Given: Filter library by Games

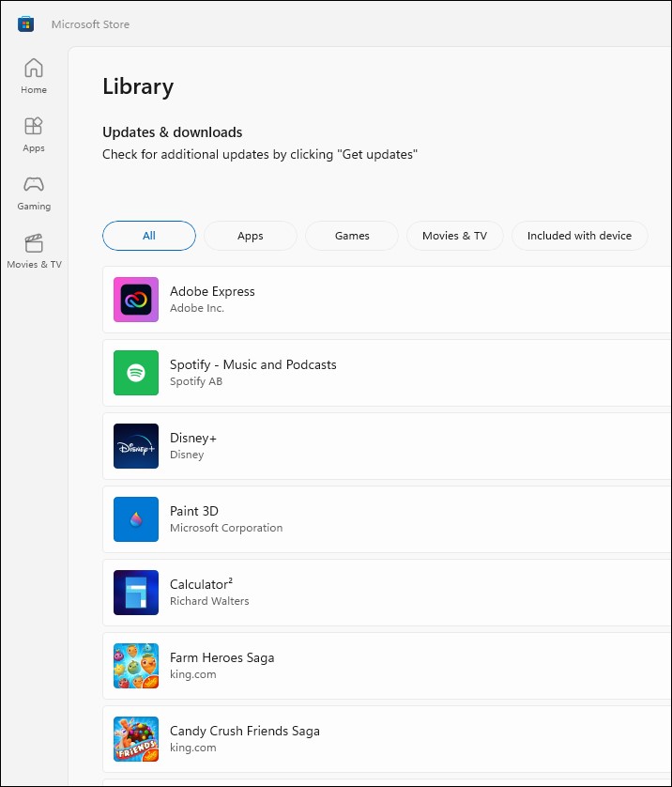Looking at the screenshot, I should point(352,236).
